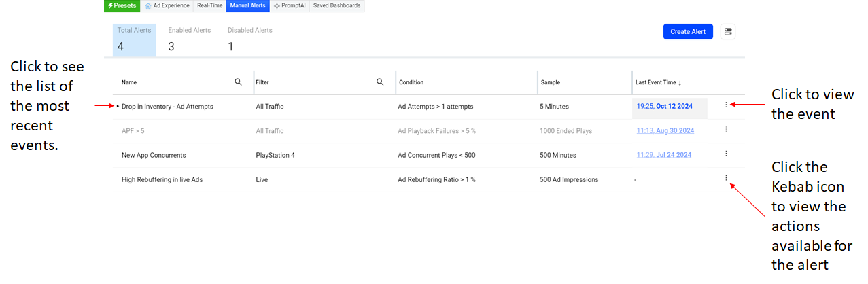Open kebab menu for APF > 5 alert
The image size is (868, 284).
pos(726,129)
